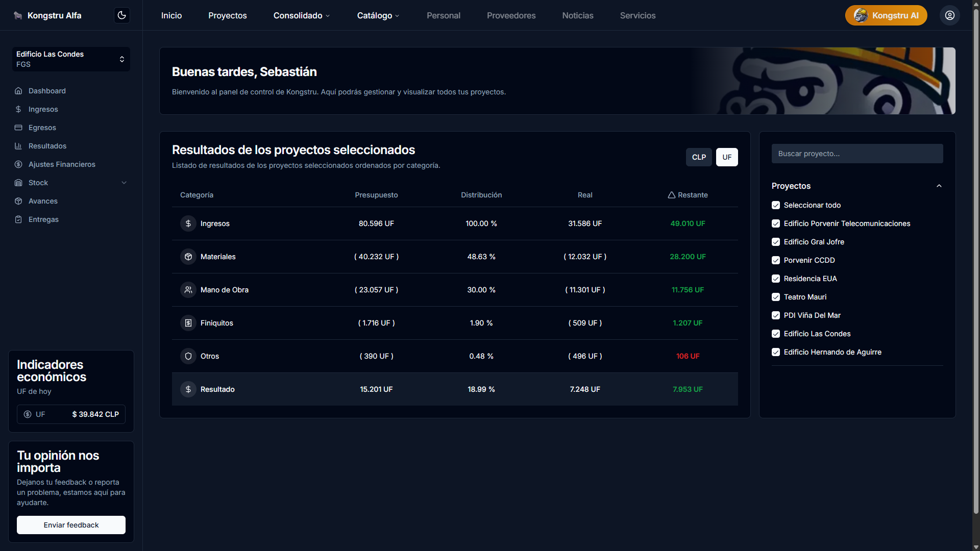The width and height of the screenshot is (980, 551).
Task: Expand the Stock submenu chevron
Action: 124,183
